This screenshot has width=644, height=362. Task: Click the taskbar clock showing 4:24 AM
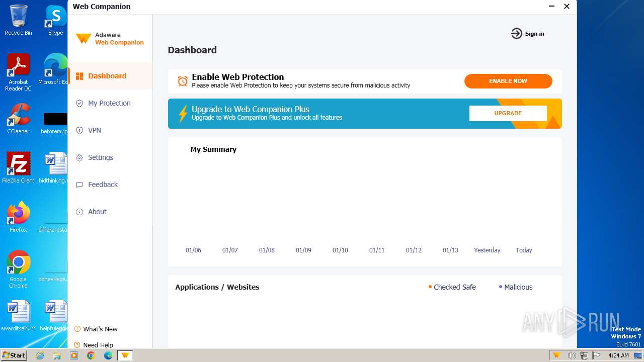coord(618,355)
